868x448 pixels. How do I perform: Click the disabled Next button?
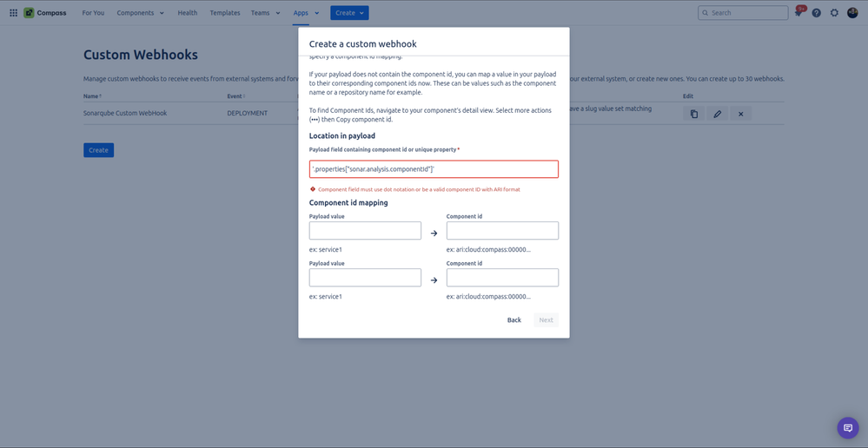[546, 320]
